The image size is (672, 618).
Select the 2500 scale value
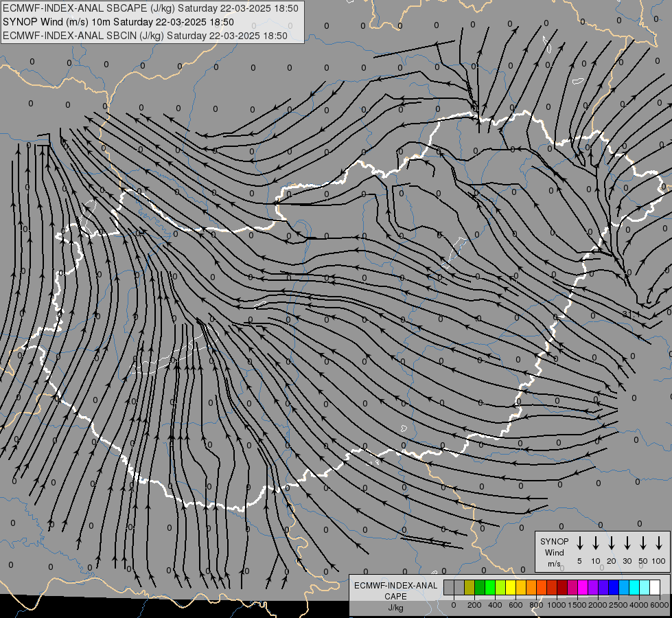[618, 605]
